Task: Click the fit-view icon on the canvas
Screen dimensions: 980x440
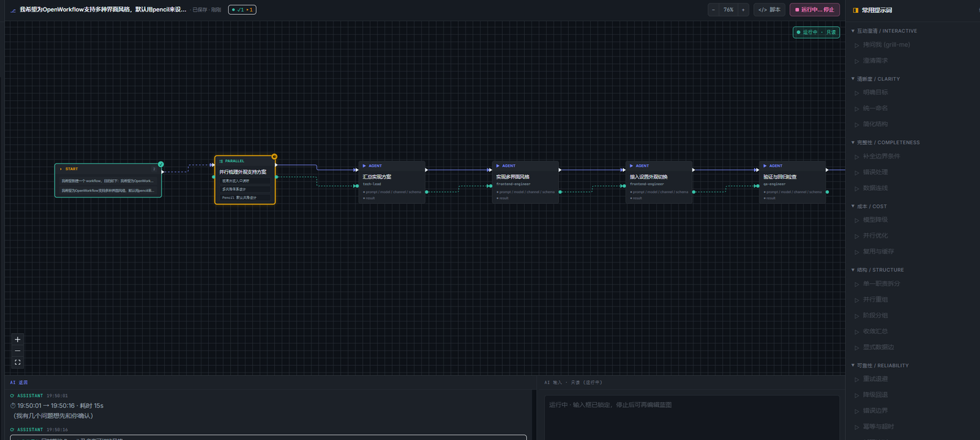Action: click(x=18, y=362)
